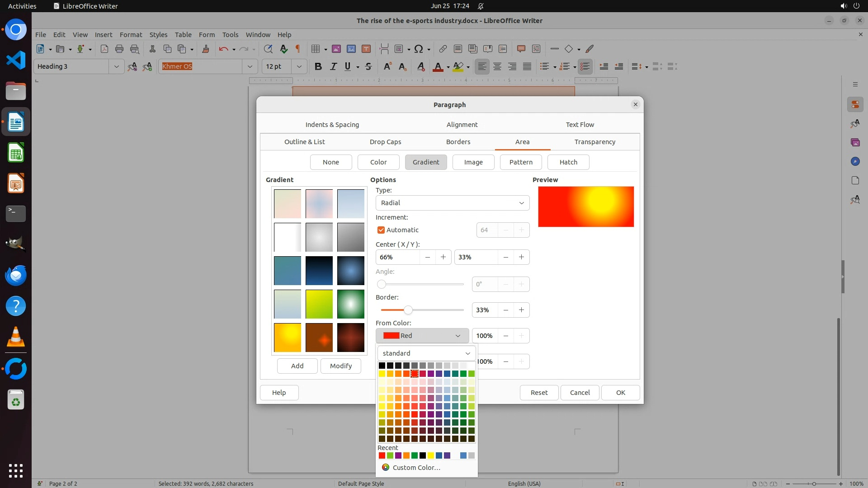Click the italic formatting icon
Viewport: 868px width, 488px height.
click(333, 66)
